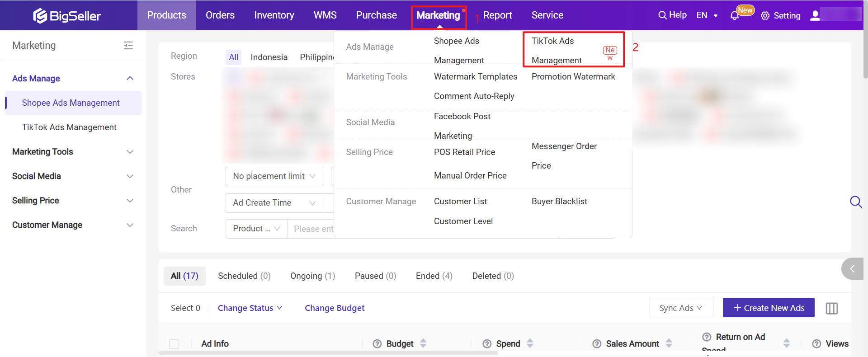Expand the Marketing Tools sidebar section
Viewport: 868px width, 357px height.
click(130, 152)
